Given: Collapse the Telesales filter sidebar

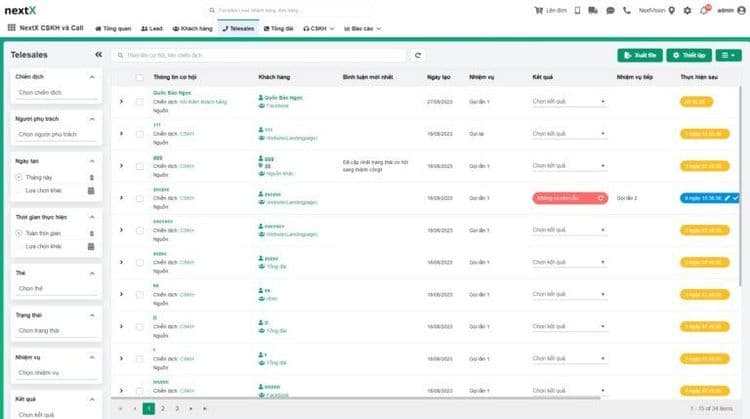Looking at the screenshot, I should pos(98,56).
